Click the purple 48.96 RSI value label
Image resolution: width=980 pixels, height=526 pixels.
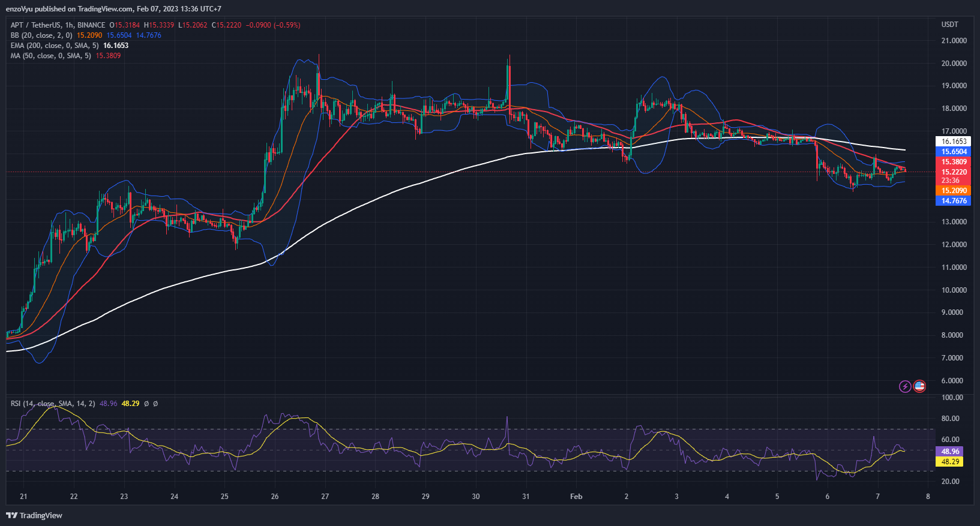950,452
